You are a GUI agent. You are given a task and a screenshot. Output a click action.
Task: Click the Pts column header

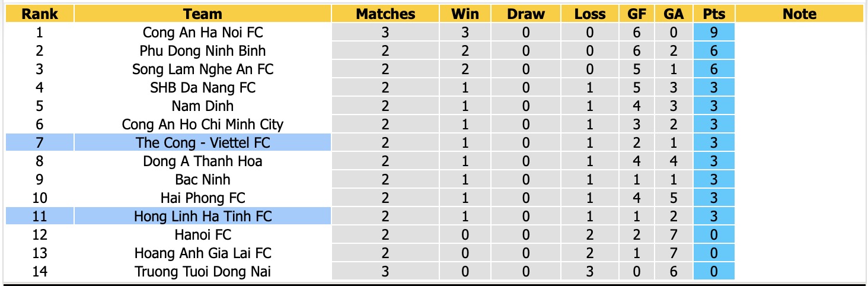[x=714, y=14]
